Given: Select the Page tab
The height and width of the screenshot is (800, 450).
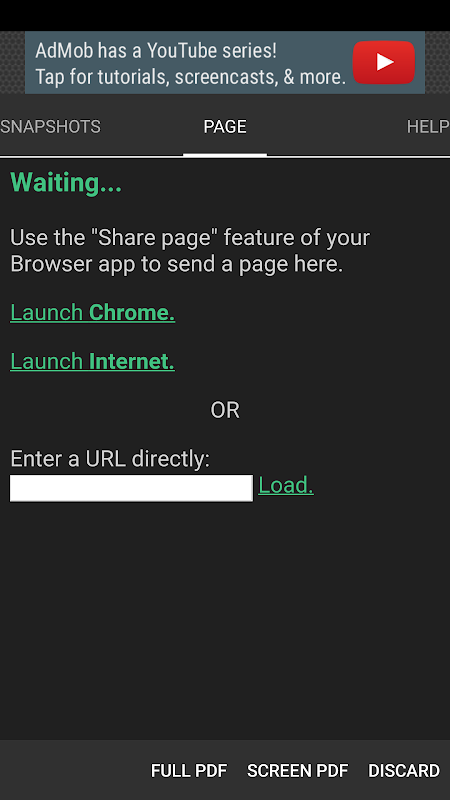Looking at the screenshot, I should [x=225, y=127].
